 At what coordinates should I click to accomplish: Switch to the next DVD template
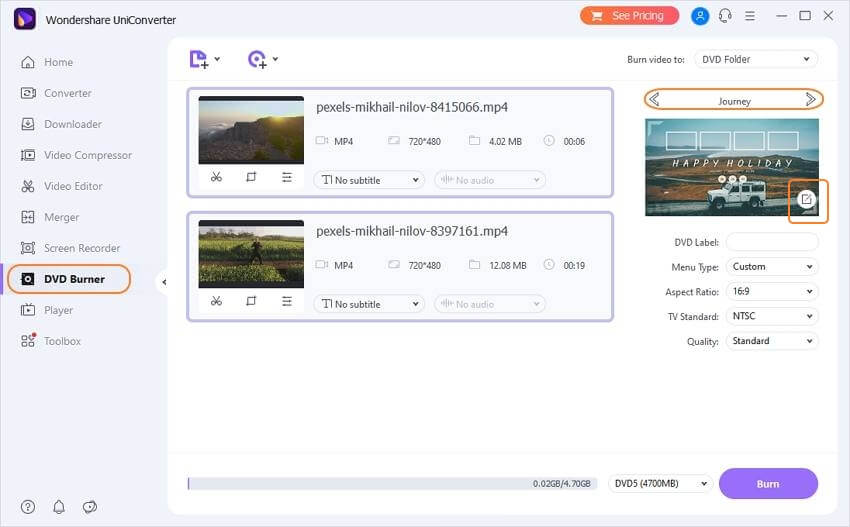pyautogui.click(x=811, y=100)
